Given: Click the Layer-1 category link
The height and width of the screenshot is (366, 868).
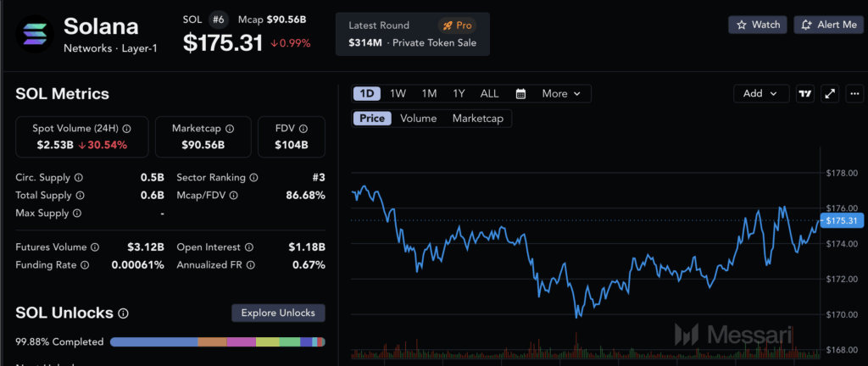Looking at the screenshot, I should 140,48.
